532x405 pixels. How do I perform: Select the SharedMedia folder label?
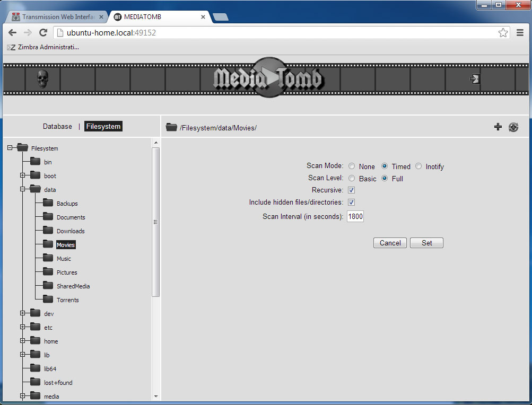73,286
